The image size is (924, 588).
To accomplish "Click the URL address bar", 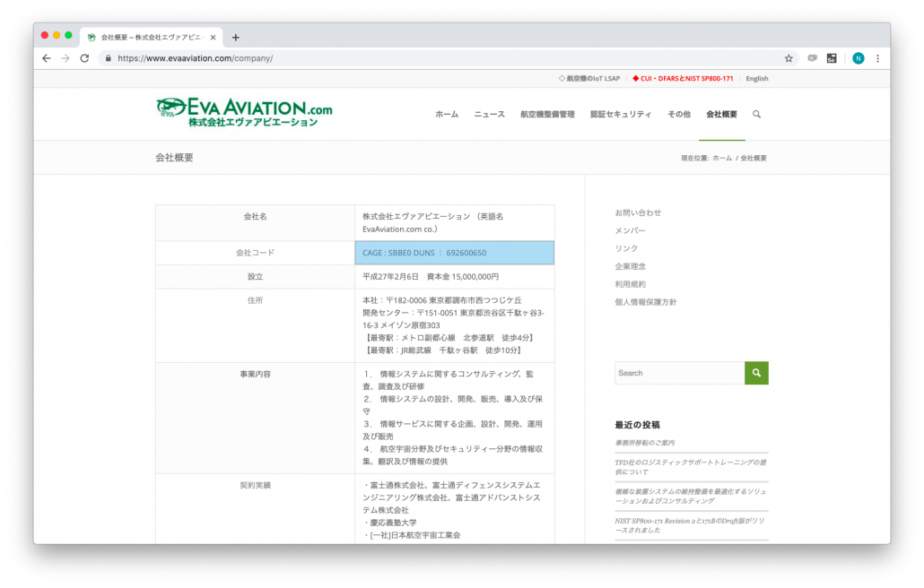I will point(440,58).
